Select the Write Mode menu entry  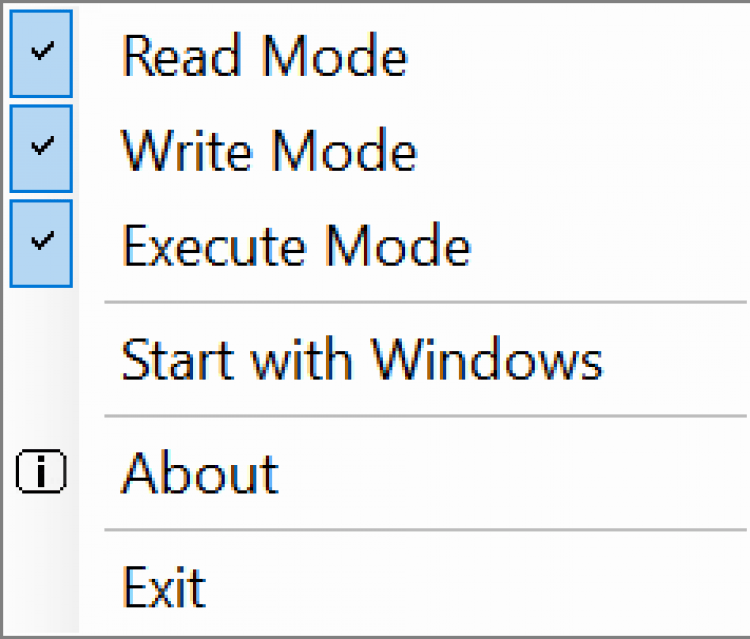[x=268, y=151]
